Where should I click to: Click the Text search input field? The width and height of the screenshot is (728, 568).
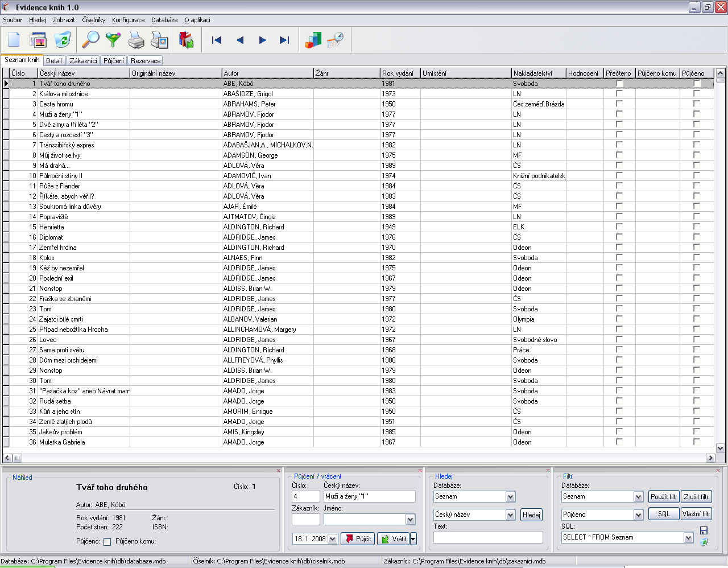(488, 538)
